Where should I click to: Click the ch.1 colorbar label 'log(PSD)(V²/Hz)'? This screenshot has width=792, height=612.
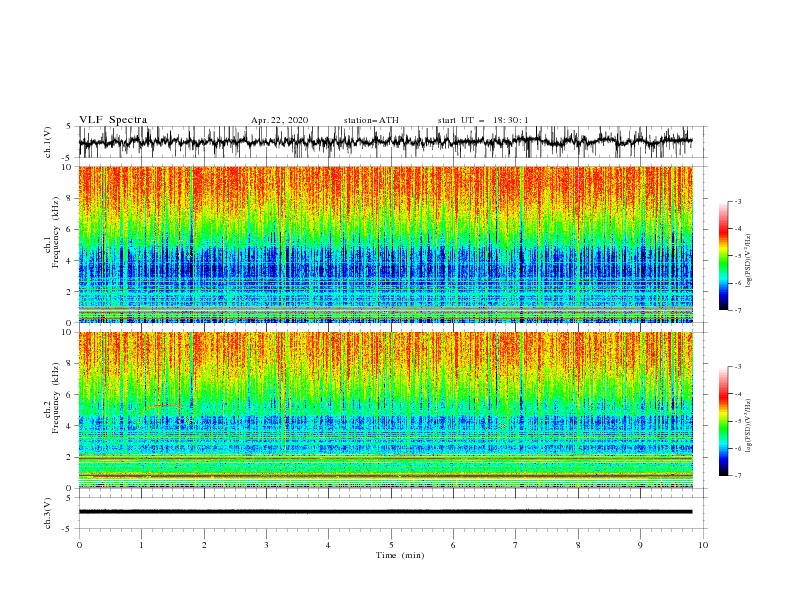pos(749,261)
